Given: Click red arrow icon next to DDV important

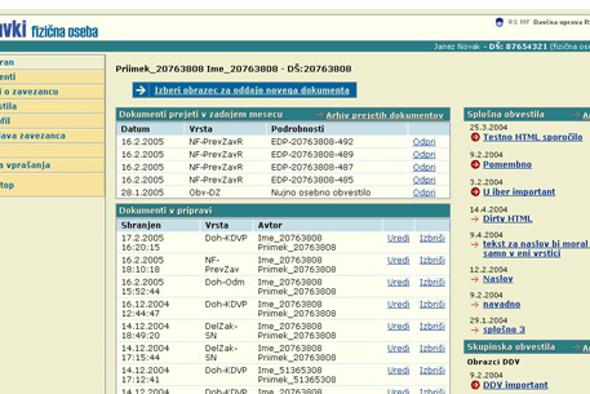Looking at the screenshot, I should point(475,385).
